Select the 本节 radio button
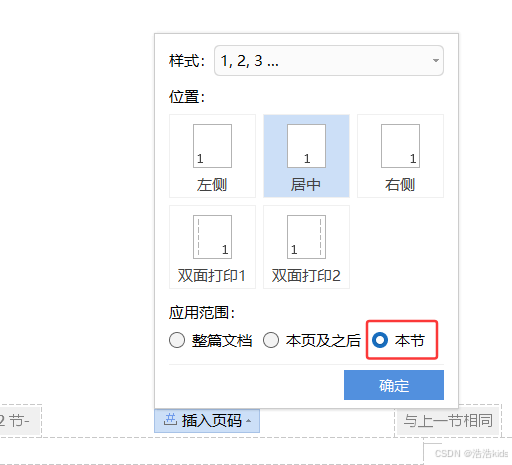Viewport: 512px width, 465px height. click(380, 340)
